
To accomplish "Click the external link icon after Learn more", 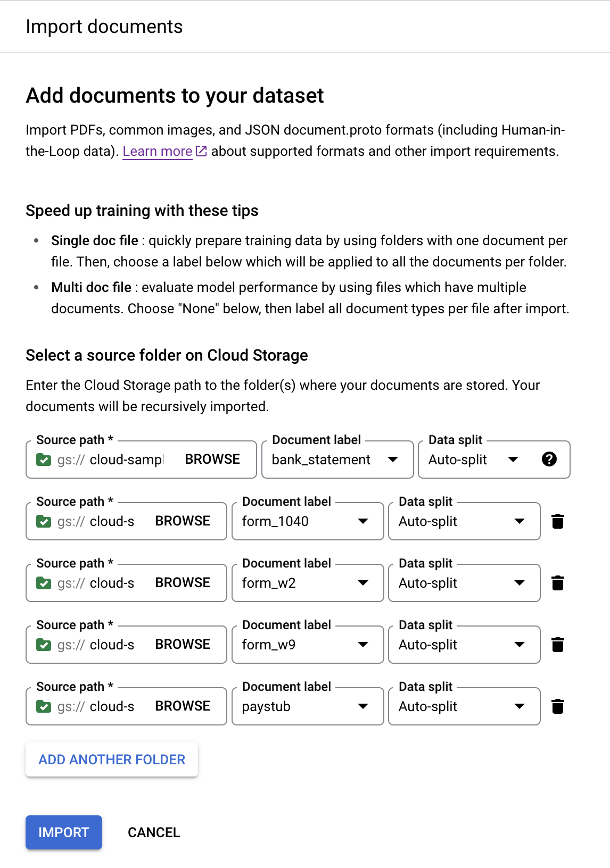I will [201, 151].
